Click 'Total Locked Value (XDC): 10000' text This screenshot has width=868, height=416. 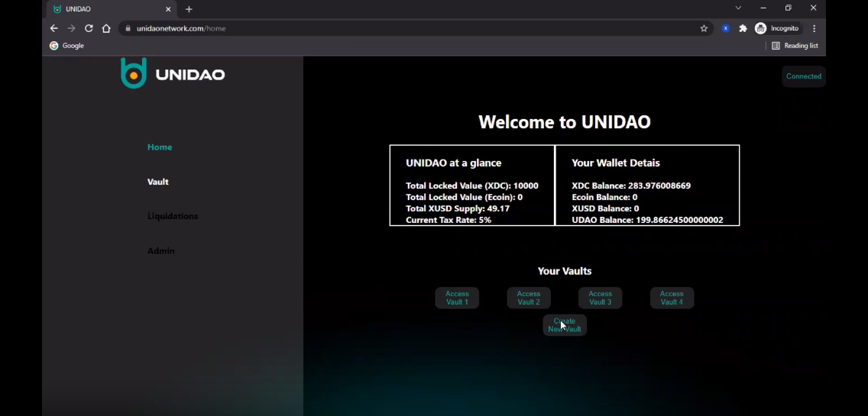[x=471, y=186]
